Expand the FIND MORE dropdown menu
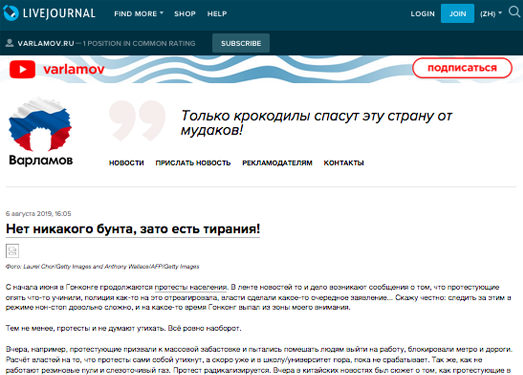 [139, 14]
